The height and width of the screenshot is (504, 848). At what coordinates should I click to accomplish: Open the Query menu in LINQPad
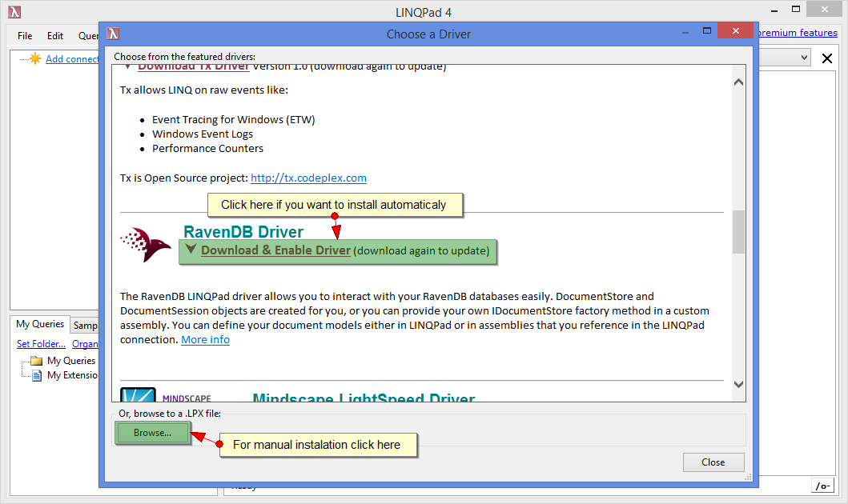click(x=88, y=36)
